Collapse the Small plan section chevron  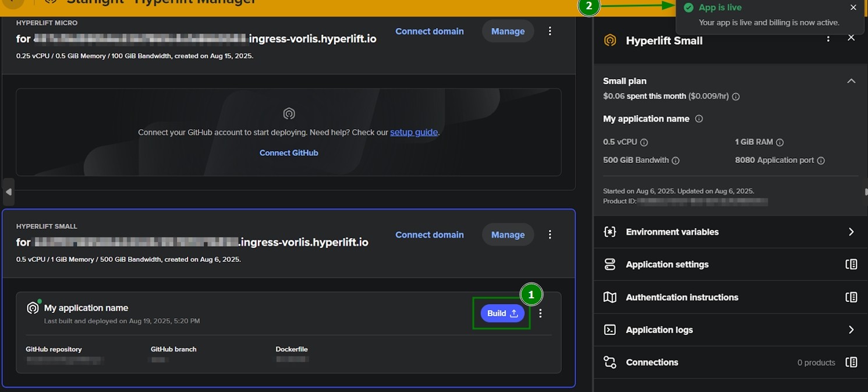851,81
